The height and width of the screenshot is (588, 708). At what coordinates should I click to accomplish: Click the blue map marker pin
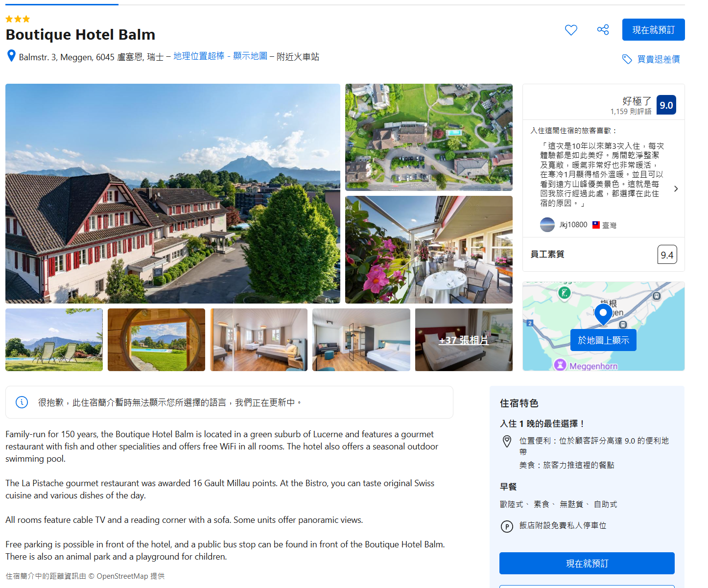[x=603, y=315]
